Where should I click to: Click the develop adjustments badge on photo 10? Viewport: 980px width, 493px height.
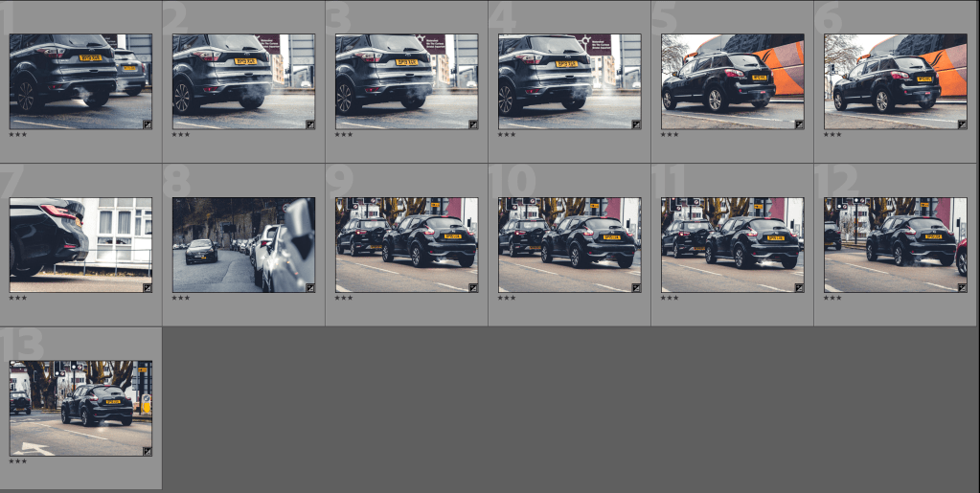pos(636,287)
